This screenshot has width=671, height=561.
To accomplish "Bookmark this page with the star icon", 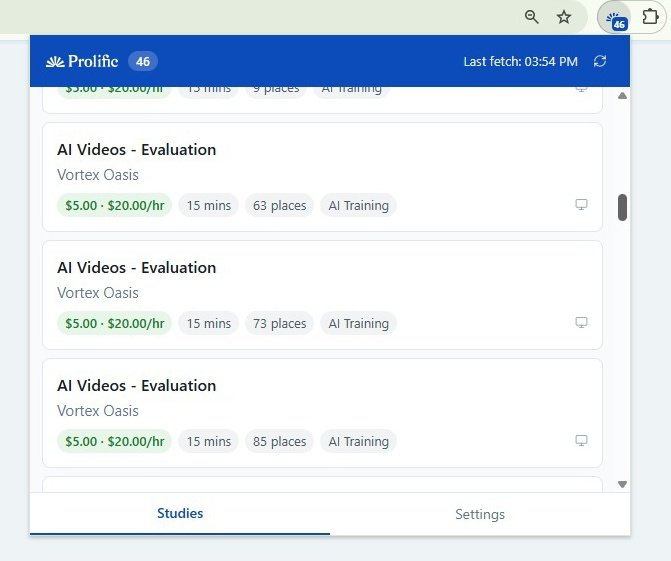I will 564,17.
